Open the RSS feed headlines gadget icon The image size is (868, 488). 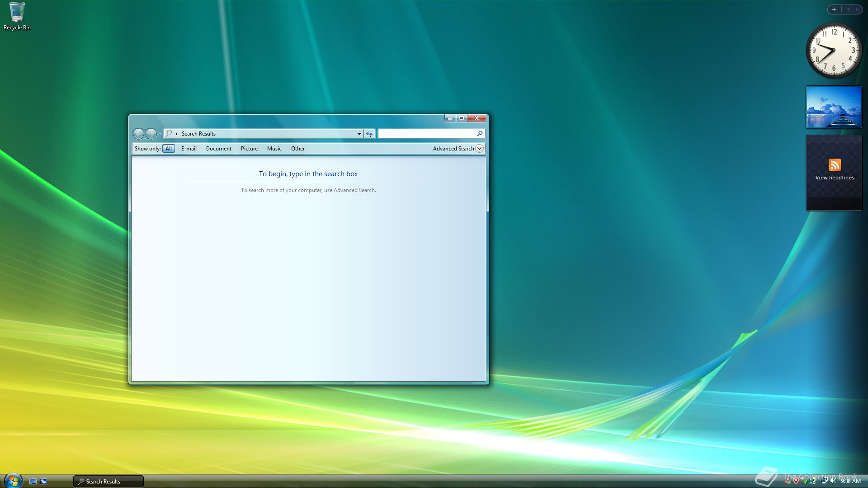(835, 165)
